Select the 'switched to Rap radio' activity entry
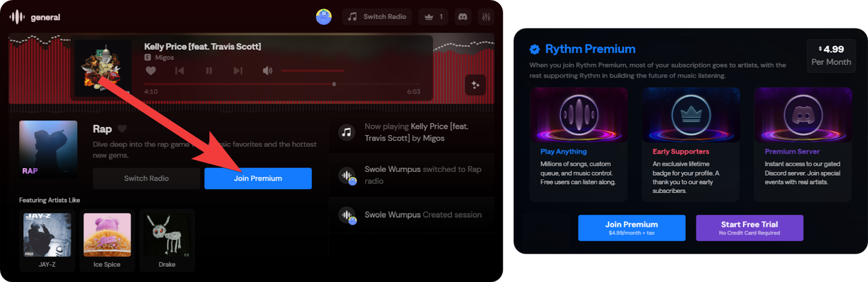868x282 pixels. pos(412,175)
